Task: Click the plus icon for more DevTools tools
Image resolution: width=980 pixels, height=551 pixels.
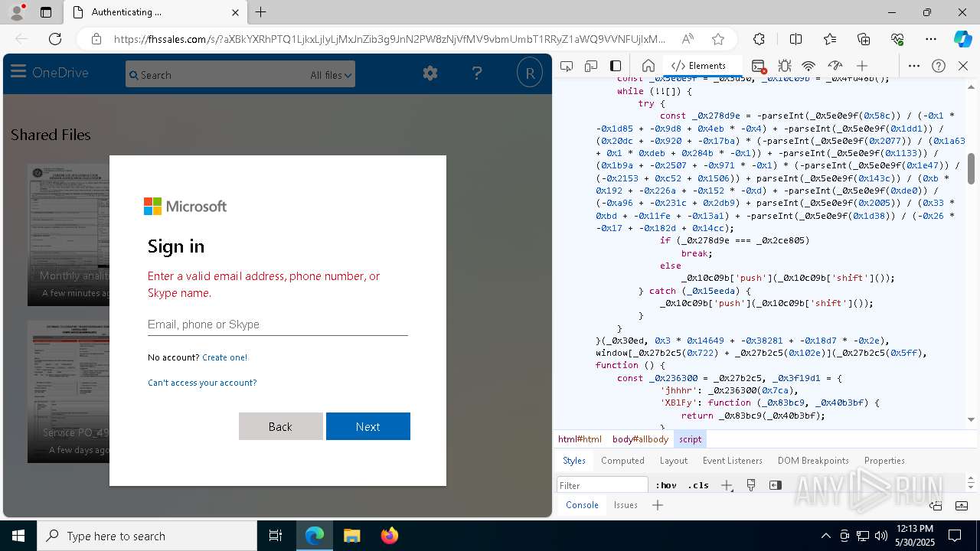Action: pyautogui.click(x=862, y=66)
